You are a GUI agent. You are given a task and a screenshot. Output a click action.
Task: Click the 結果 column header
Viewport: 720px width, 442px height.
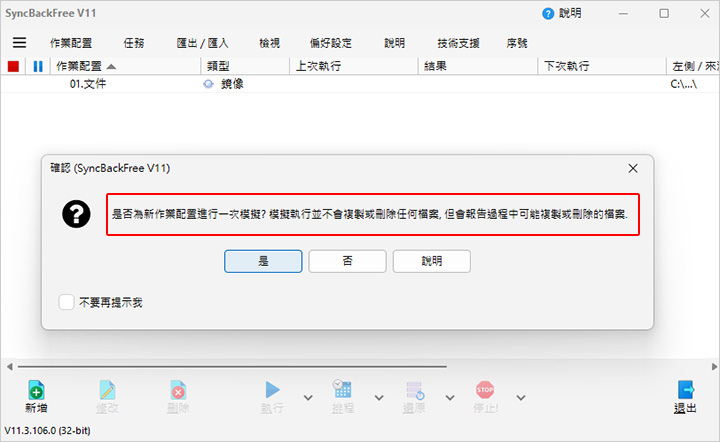point(478,66)
